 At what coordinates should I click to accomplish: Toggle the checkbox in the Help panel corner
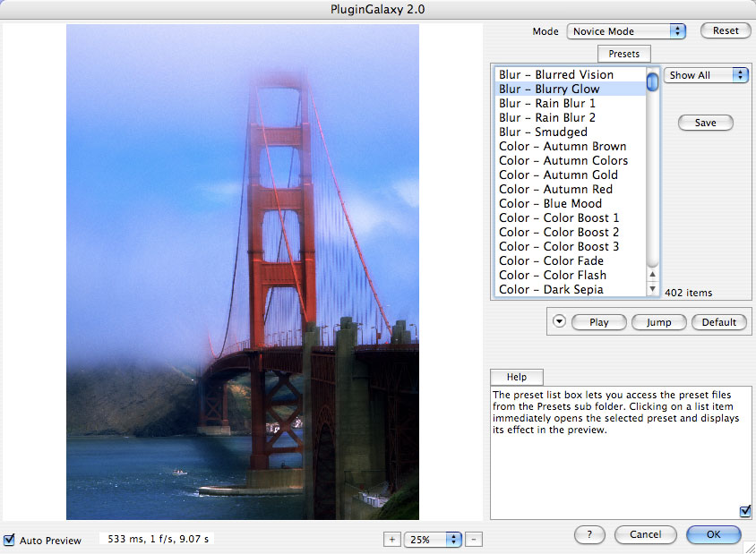coord(745,511)
